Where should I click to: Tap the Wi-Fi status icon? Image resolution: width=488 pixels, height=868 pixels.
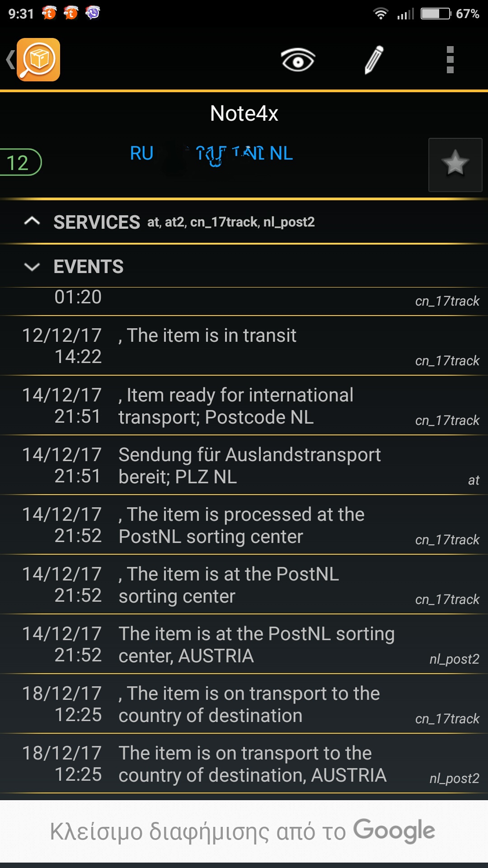pyautogui.click(x=380, y=14)
